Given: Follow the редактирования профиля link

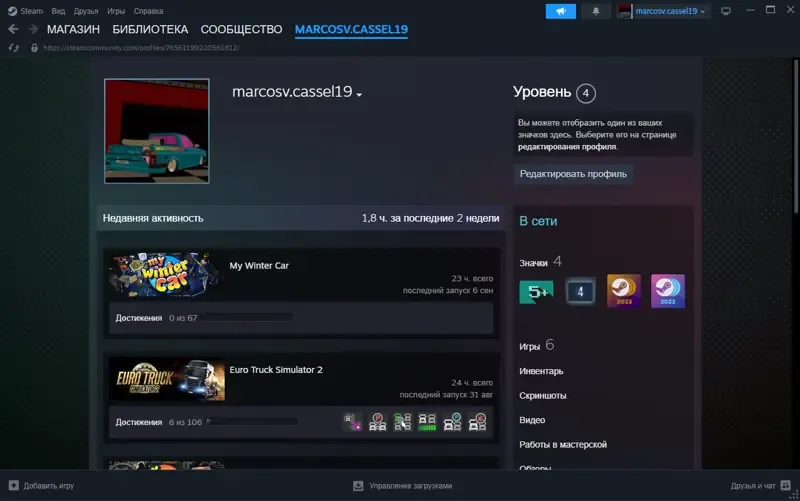Looking at the screenshot, I should click(x=567, y=146).
